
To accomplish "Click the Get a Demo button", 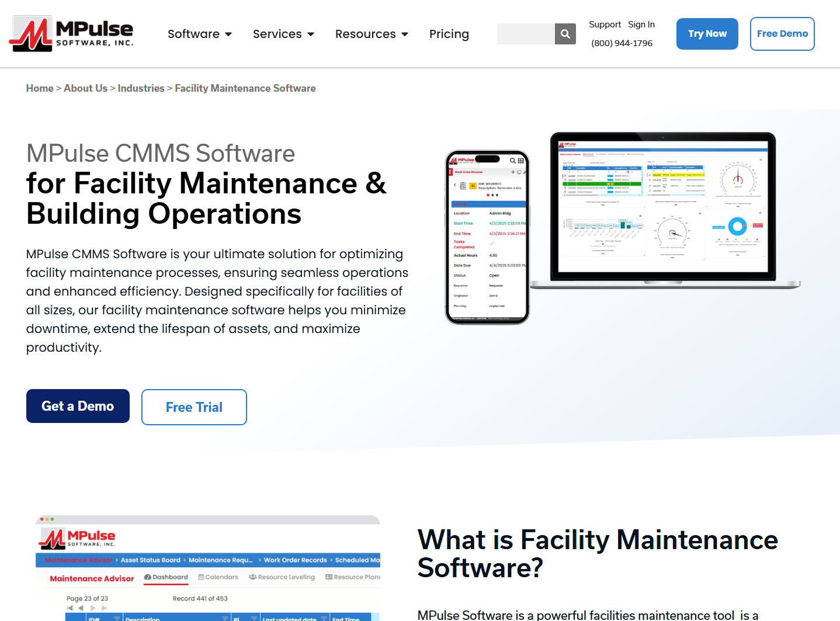I will click(x=78, y=406).
